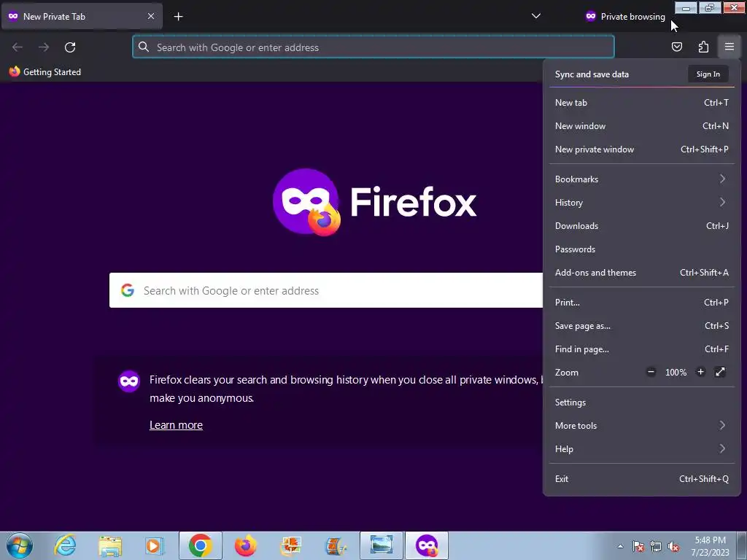Select New private window menu entry
747x560 pixels.
(x=642, y=149)
